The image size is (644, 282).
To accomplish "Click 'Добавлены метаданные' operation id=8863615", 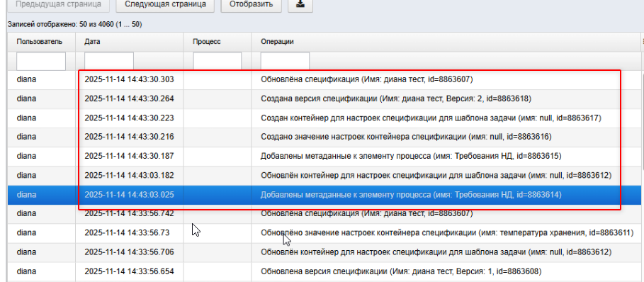I will click(x=411, y=156).
